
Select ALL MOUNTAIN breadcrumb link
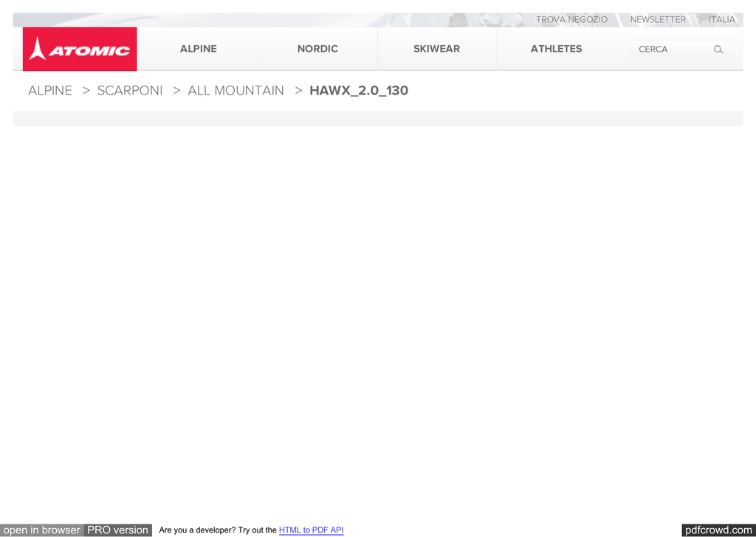pyautogui.click(x=236, y=91)
